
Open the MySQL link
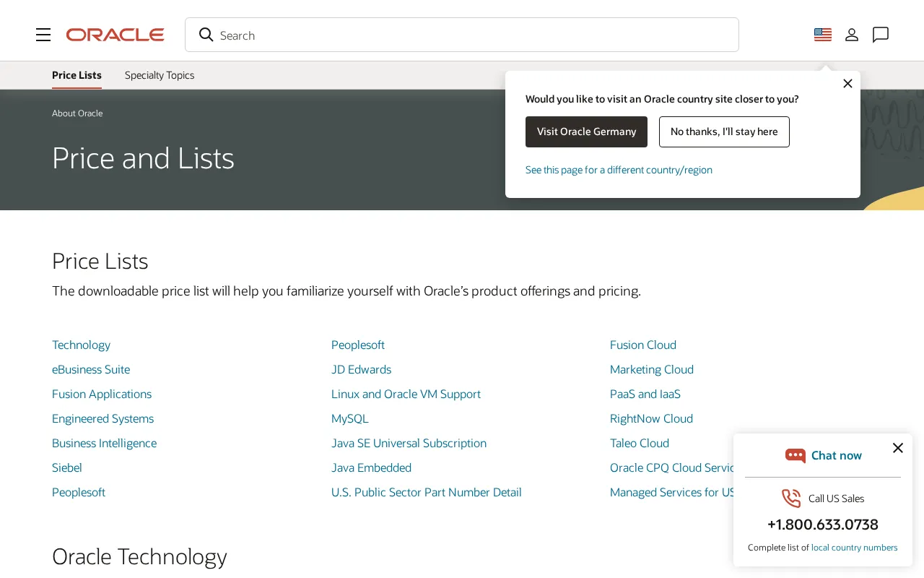click(x=350, y=418)
